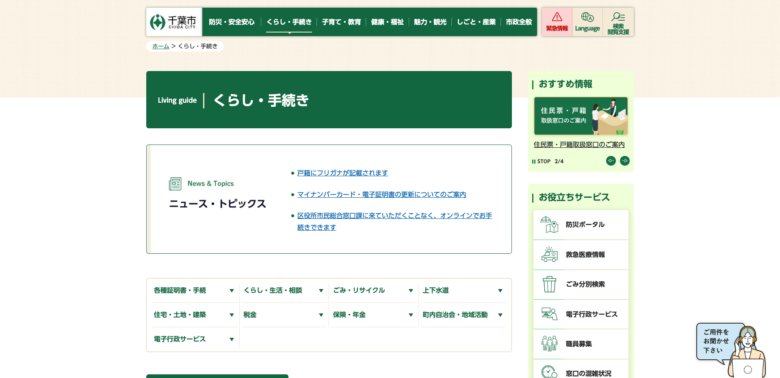Go to ホーム breadcrumb link

tap(161, 46)
